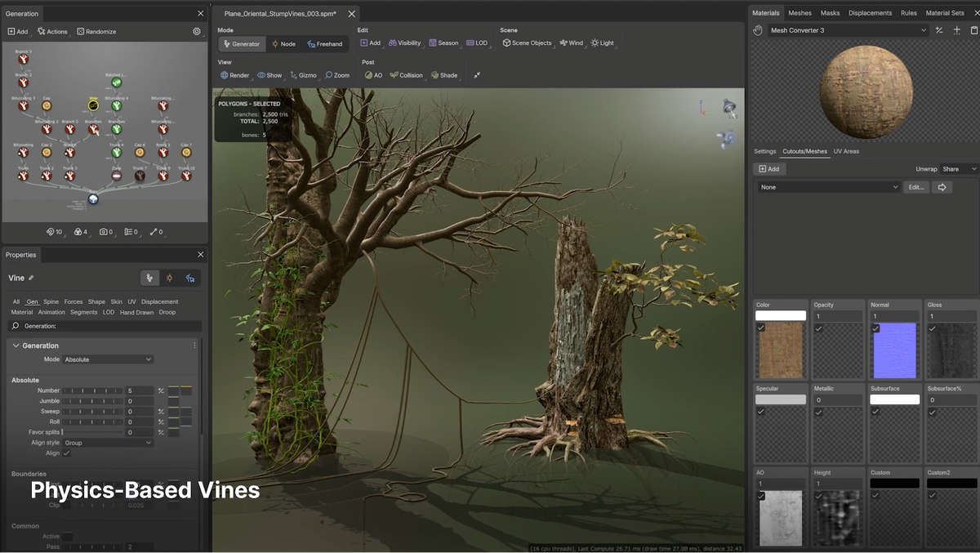Viewport: 980px width, 553px height.
Task: Open Actions in Generation panel
Action: (52, 31)
